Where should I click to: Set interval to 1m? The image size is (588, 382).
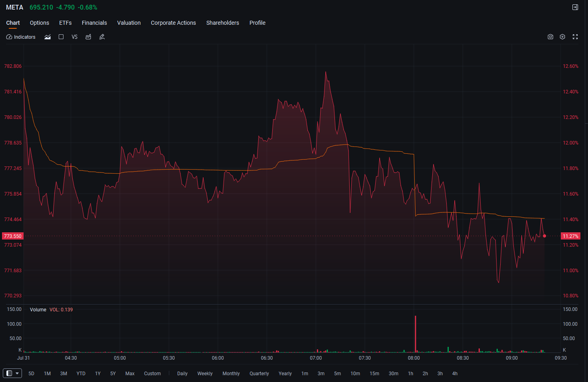(305, 374)
